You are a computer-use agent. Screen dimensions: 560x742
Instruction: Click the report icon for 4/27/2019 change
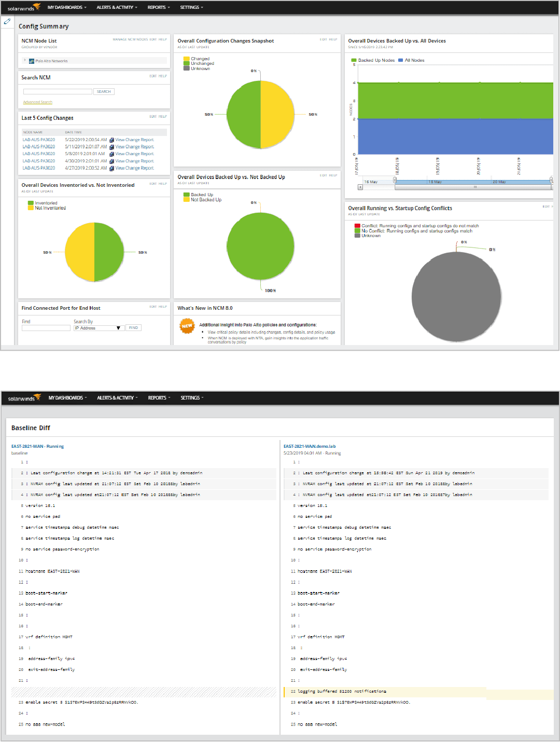point(111,168)
